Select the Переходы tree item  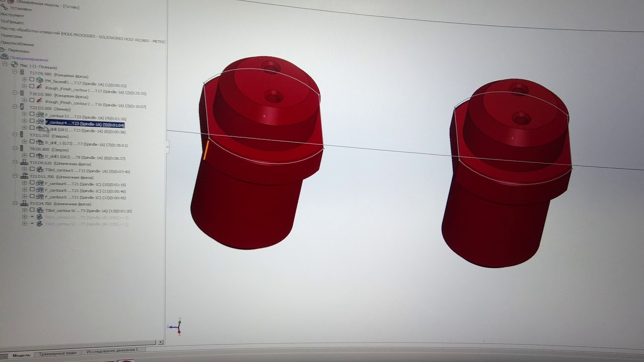click(x=18, y=50)
